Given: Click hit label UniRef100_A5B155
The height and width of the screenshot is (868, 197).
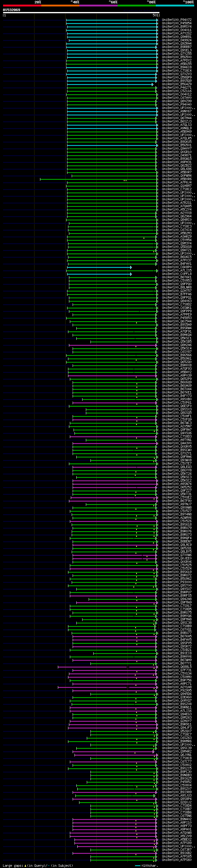Looking at the screenshot, I should tap(177, 64).
